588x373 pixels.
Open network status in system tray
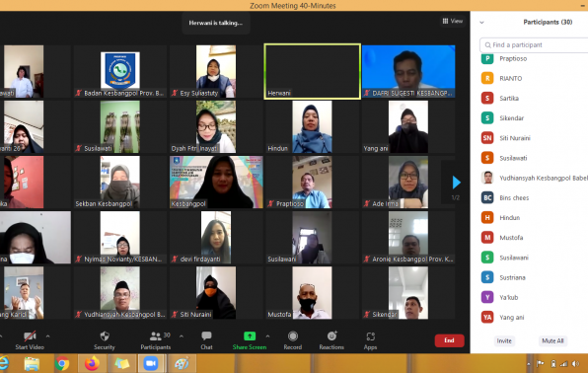click(x=564, y=363)
